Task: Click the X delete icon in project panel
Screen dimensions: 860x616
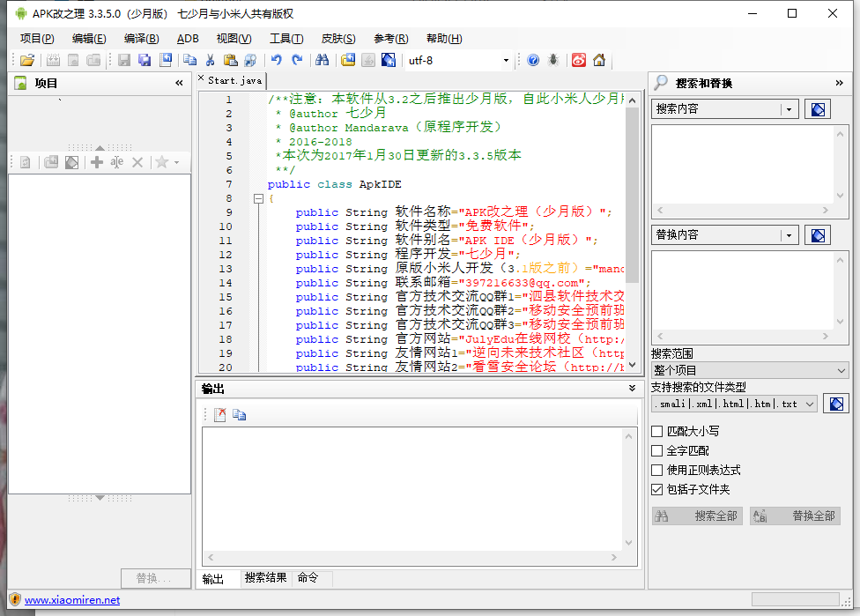Action: [137, 162]
